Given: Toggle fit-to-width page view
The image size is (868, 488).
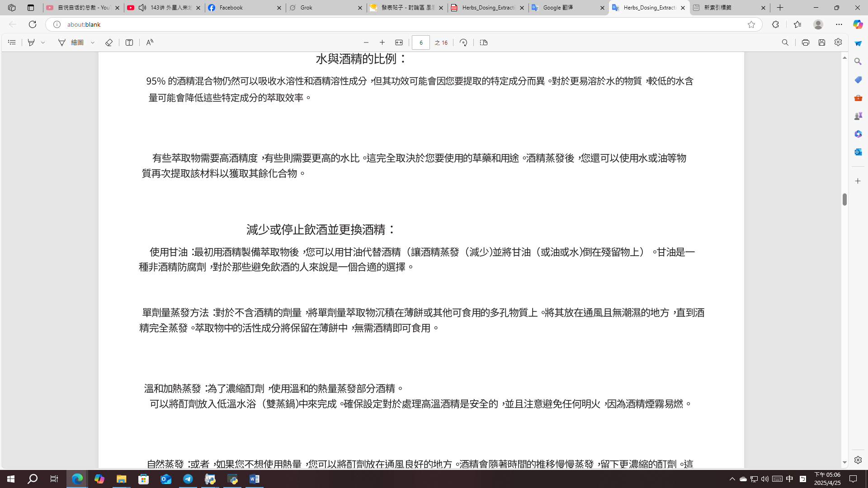Looking at the screenshot, I should (x=399, y=42).
